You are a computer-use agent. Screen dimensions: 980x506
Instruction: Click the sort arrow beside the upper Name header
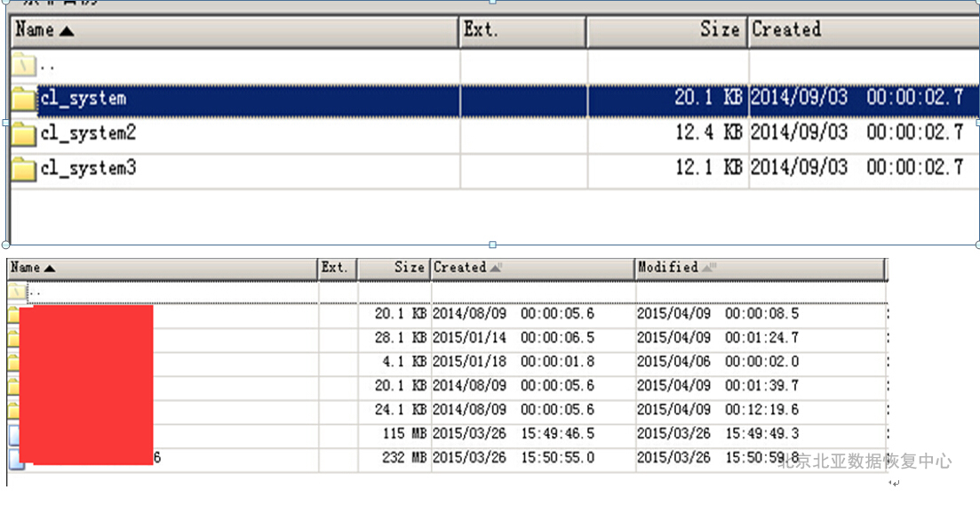[x=67, y=30]
